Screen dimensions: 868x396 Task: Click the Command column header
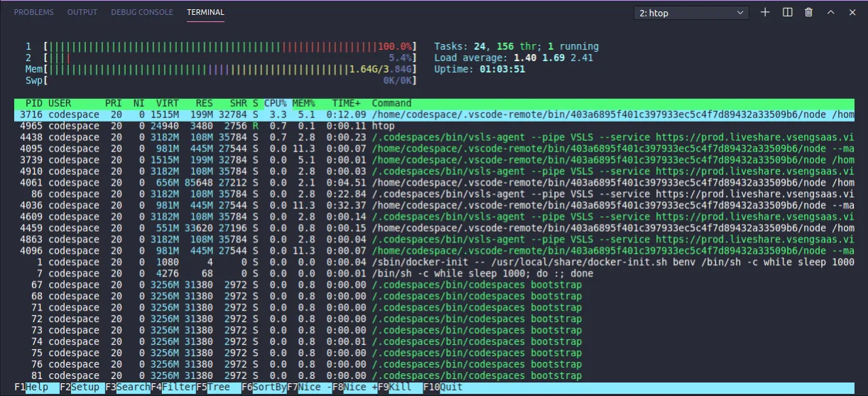click(x=392, y=103)
